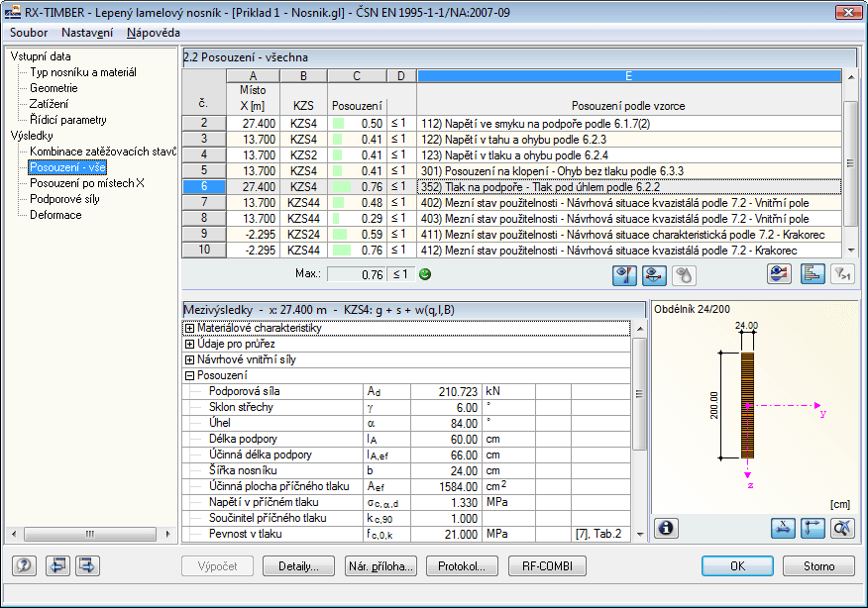This screenshot has width=868, height=608.
Task: Select Posouzení - vše tree item
Action: tap(67, 167)
